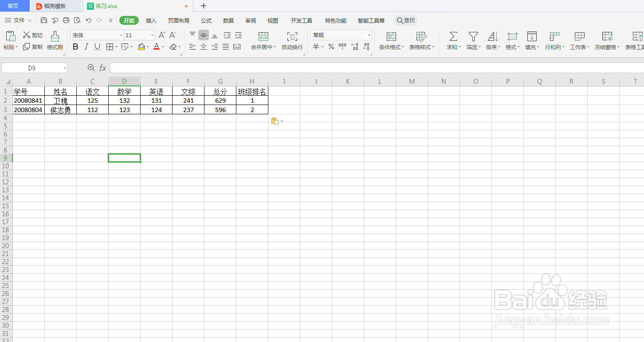Copy selection with 复制
Image resolution: width=644 pixels, height=342 pixels.
click(x=33, y=47)
